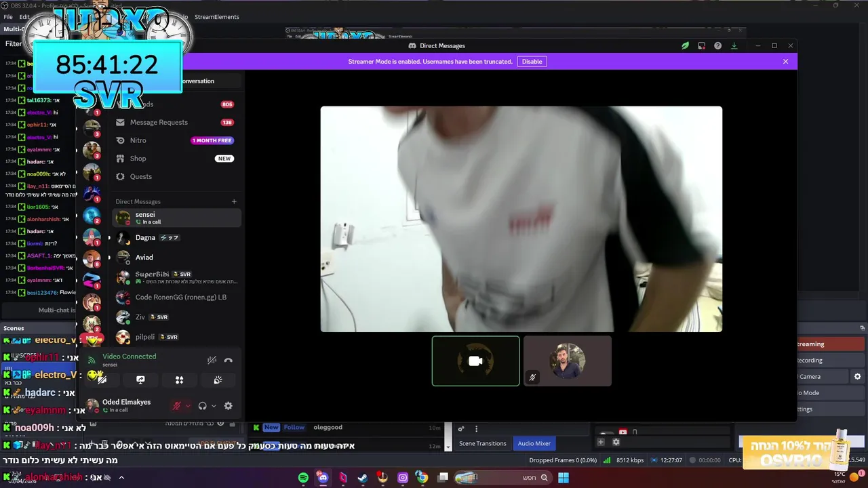Unmute the microphone in Discord user panel
The image size is (868, 488).
click(x=177, y=406)
